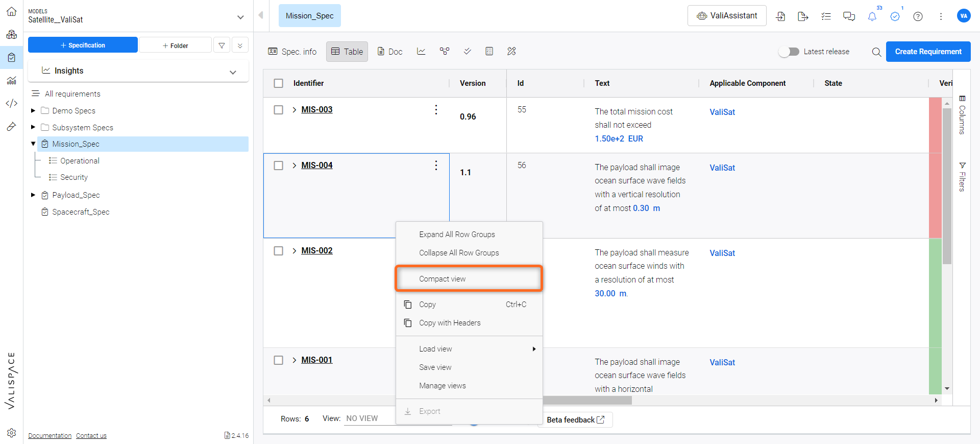Open the approvals check-circle icon
Screen dimensions: 980x444
895,16
